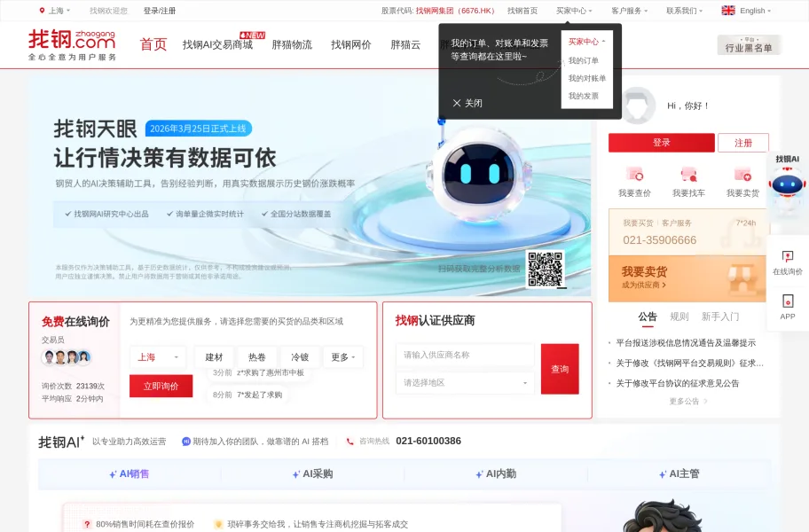Select 我的订单 in buyer menu
This screenshot has height=532, width=809.
[x=584, y=60]
